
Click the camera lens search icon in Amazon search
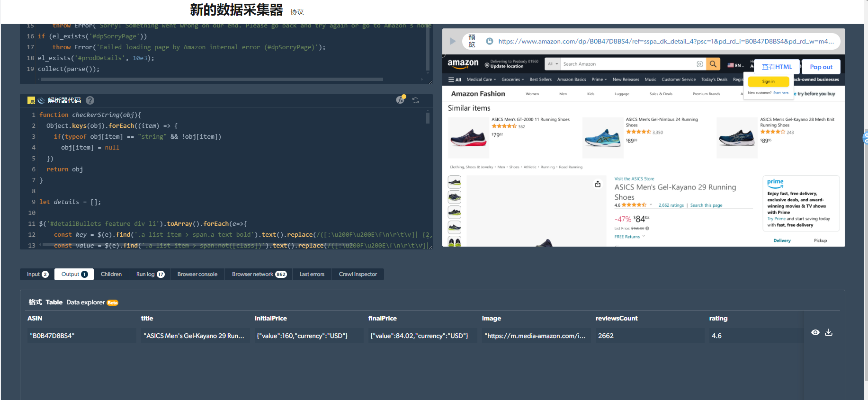coord(699,64)
